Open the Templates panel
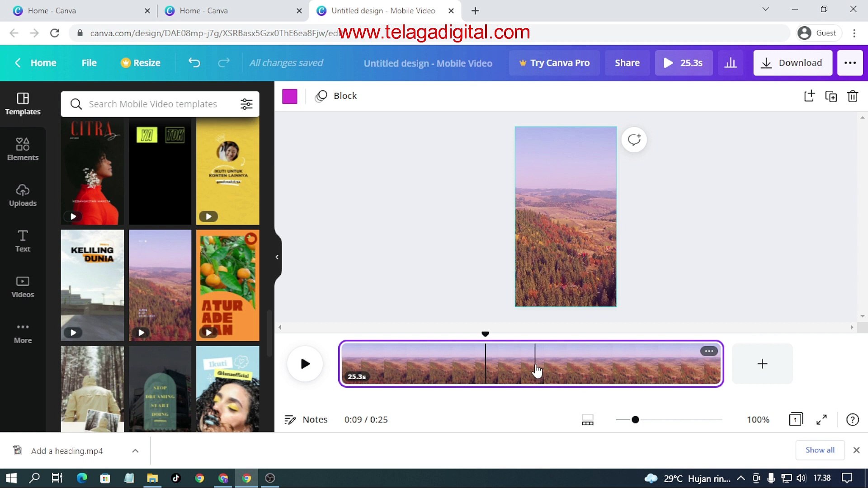 tap(23, 104)
